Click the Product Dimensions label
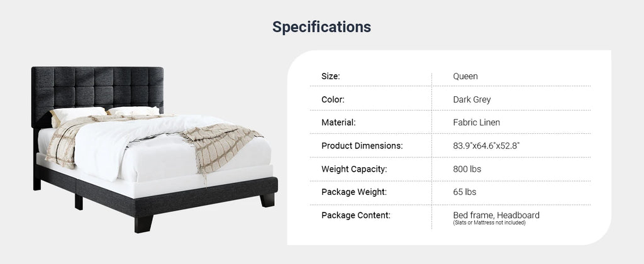 pyautogui.click(x=362, y=146)
